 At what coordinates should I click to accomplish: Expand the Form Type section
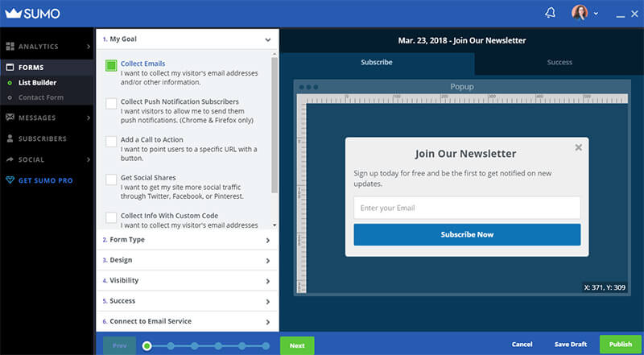point(188,240)
